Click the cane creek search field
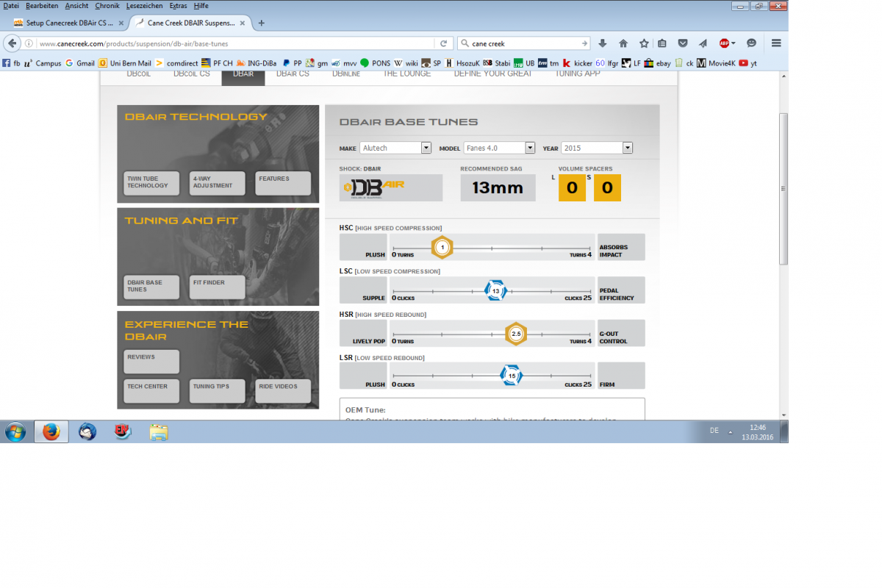This screenshot has height=588, width=882. [522, 43]
